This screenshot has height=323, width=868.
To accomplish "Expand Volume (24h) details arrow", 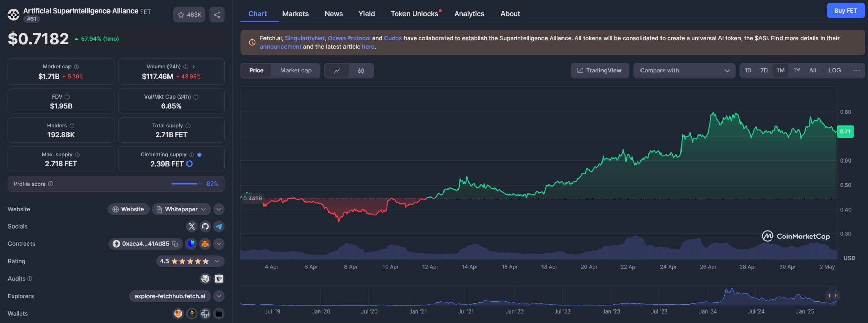I will click(x=194, y=67).
